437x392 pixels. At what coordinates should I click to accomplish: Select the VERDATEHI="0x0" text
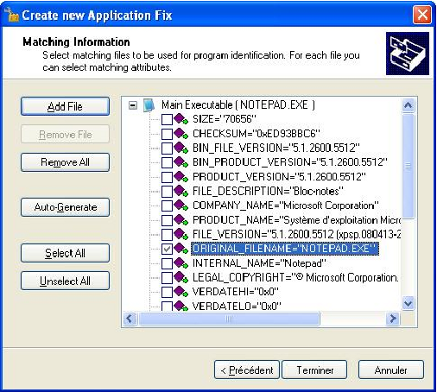(x=235, y=292)
